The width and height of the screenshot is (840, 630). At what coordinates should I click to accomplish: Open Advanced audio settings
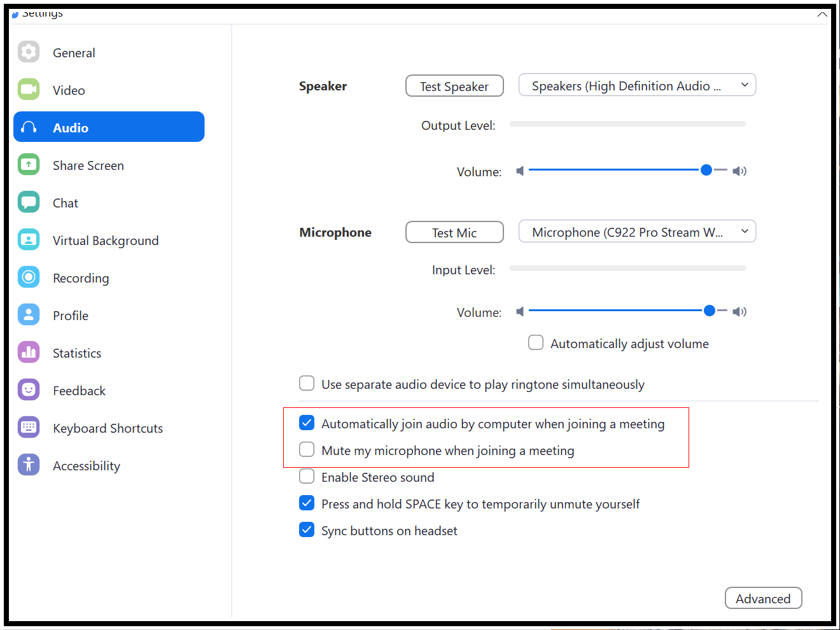[x=763, y=598]
